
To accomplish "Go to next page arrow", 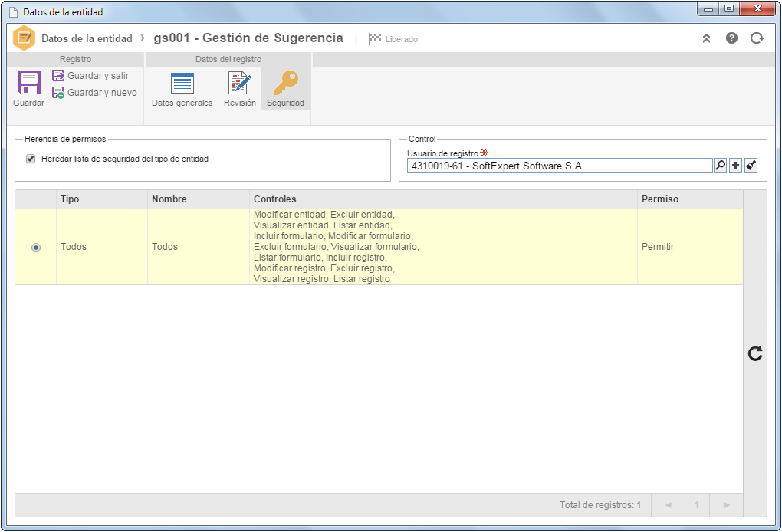I will [727, 505].
